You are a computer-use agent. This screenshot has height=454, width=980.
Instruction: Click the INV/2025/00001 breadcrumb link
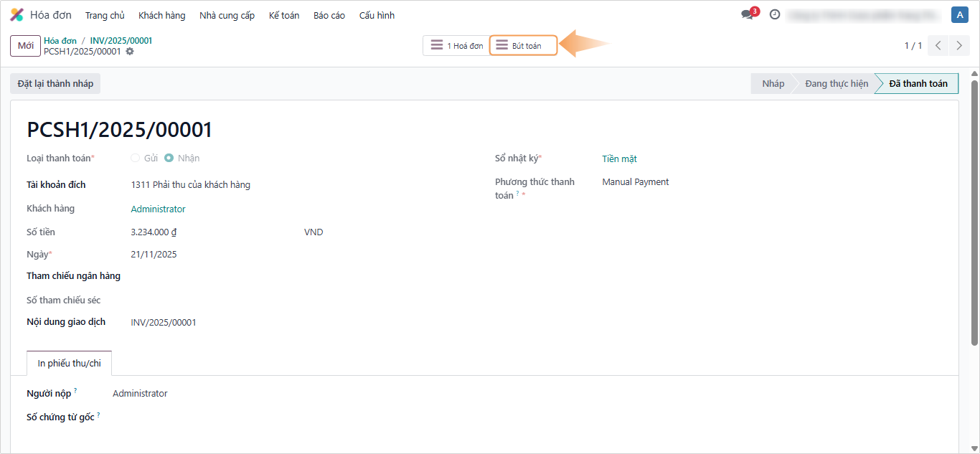(x=121, y=41)
